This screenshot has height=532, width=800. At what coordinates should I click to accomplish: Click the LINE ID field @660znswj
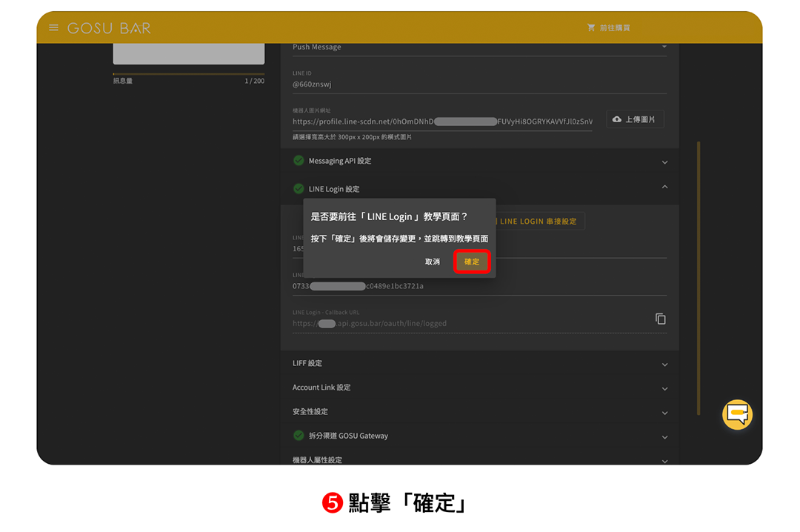coord(479,84)
